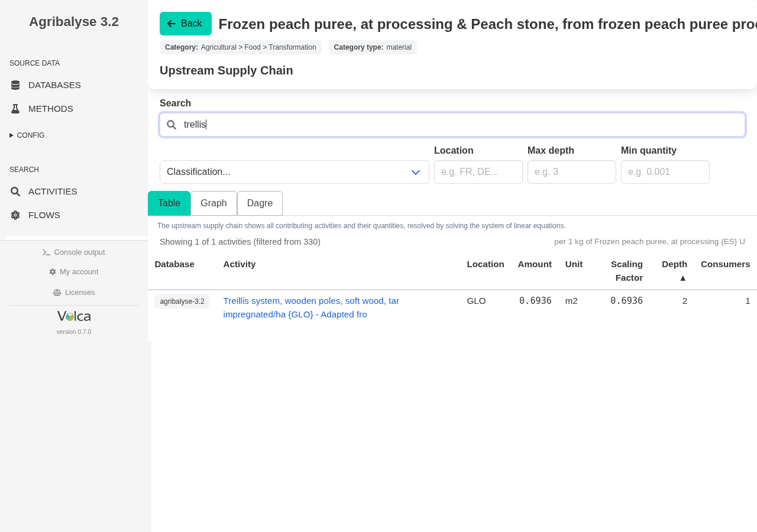Sort by Depth column arrow
This screenshot has height=532, width=757.
683,278
